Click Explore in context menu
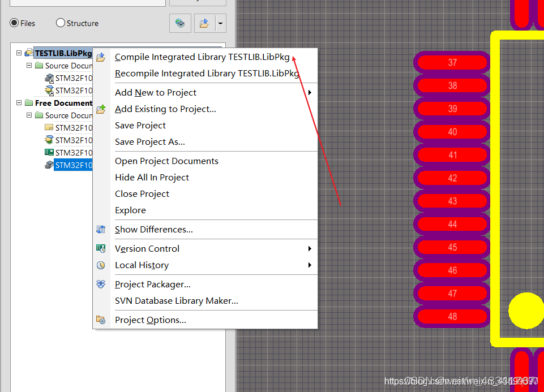The height and width of the screenshot is (392, 544). pos(205,210)
